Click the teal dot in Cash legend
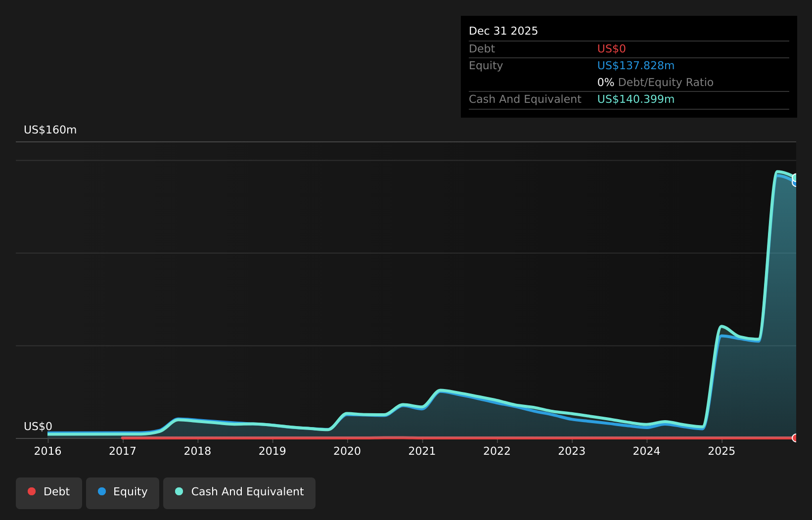This screenshot has width=812, height=520. (x=179, y=491)
